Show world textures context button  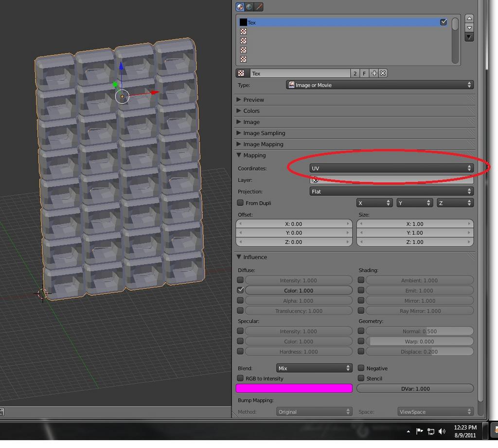click(249, 7)
